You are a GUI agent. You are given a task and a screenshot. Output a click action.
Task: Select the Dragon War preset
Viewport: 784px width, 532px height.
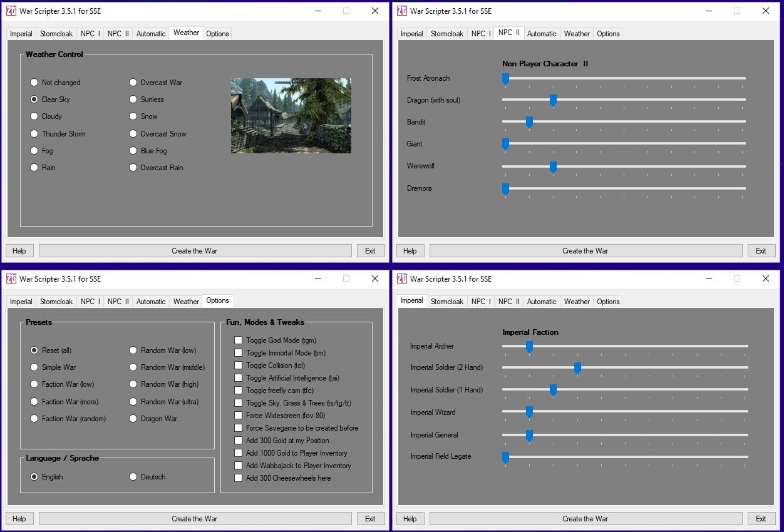(x=133, y=419)
